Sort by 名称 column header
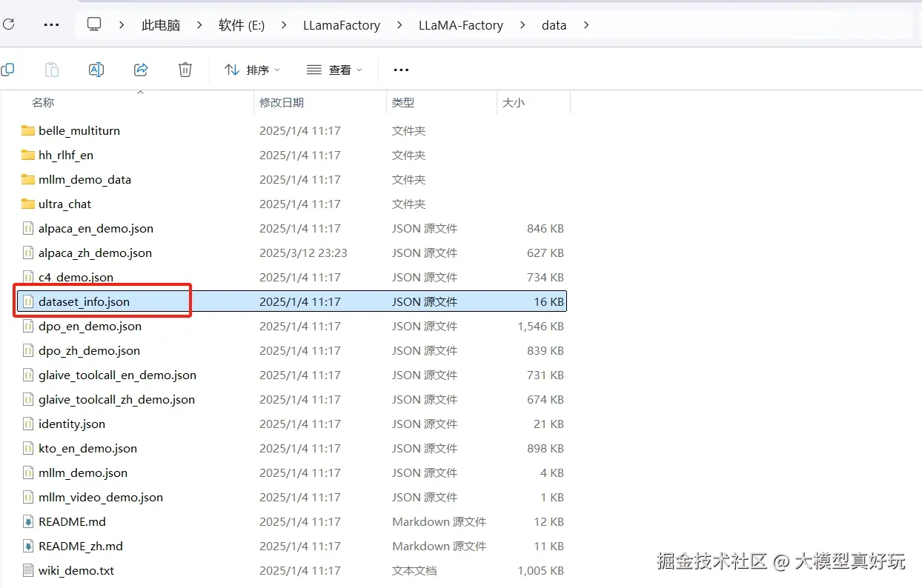 click(43, 102)
